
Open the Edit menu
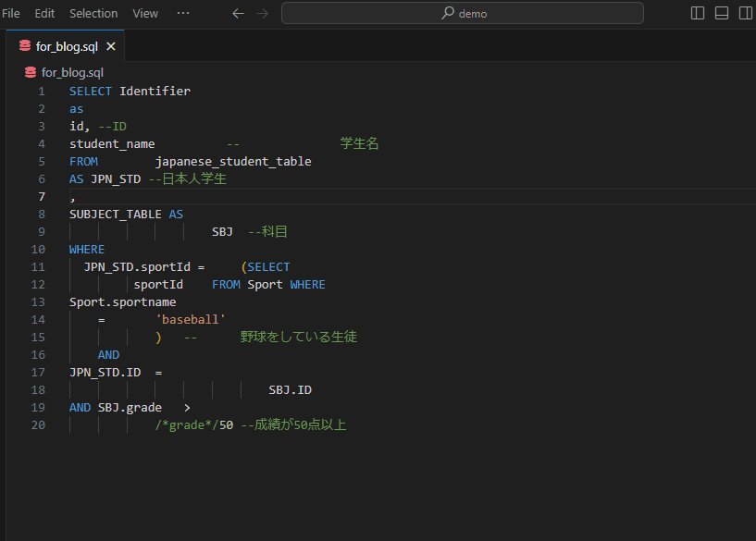44,14
